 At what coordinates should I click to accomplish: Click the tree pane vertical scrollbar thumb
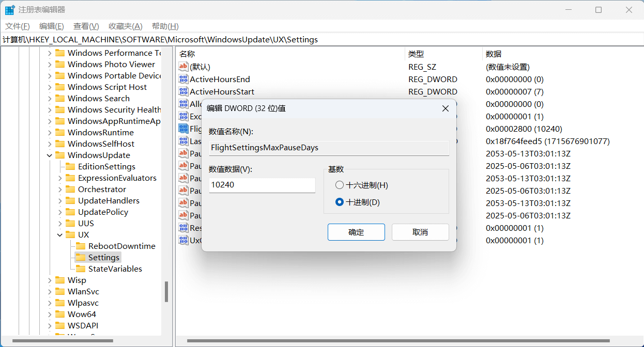(166, 292)
